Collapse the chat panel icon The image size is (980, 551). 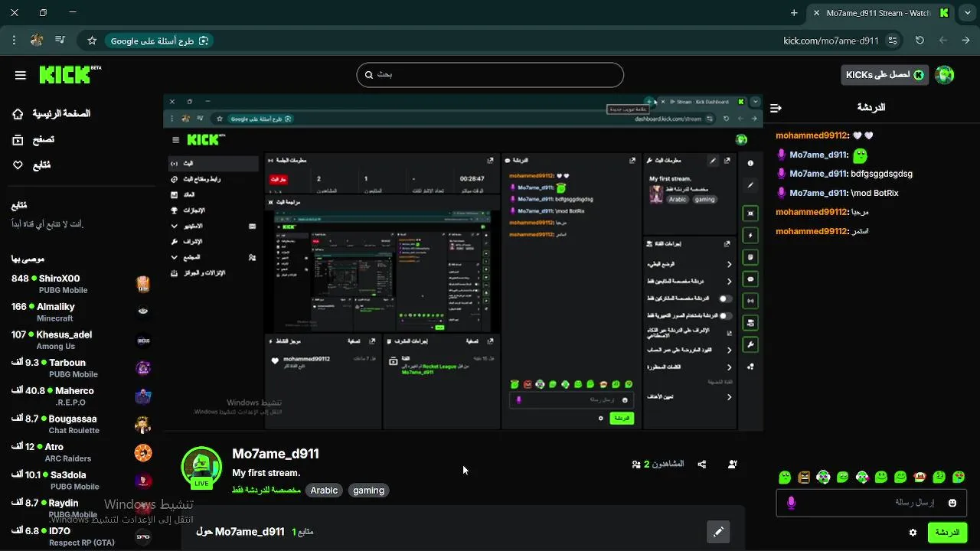(776, 108)
